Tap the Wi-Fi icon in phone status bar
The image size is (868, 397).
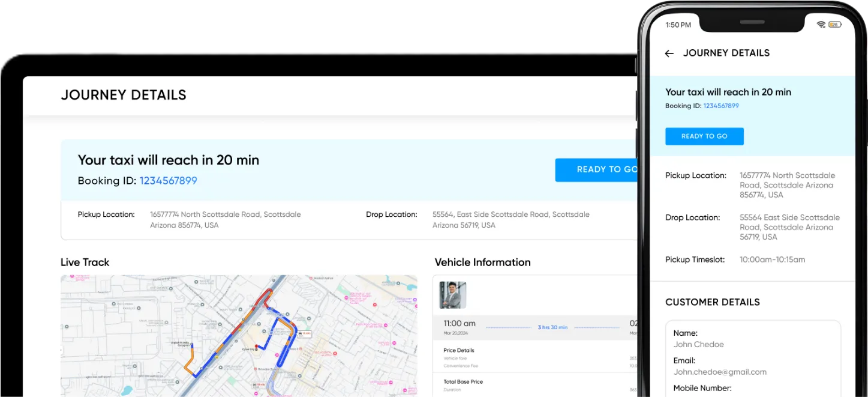click(821, 25)
